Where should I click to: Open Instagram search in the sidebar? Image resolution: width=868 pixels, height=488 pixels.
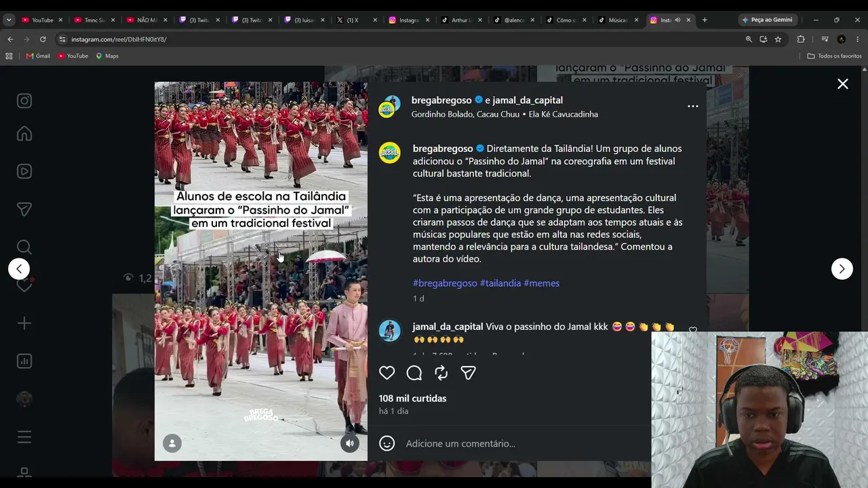[24, 247]
